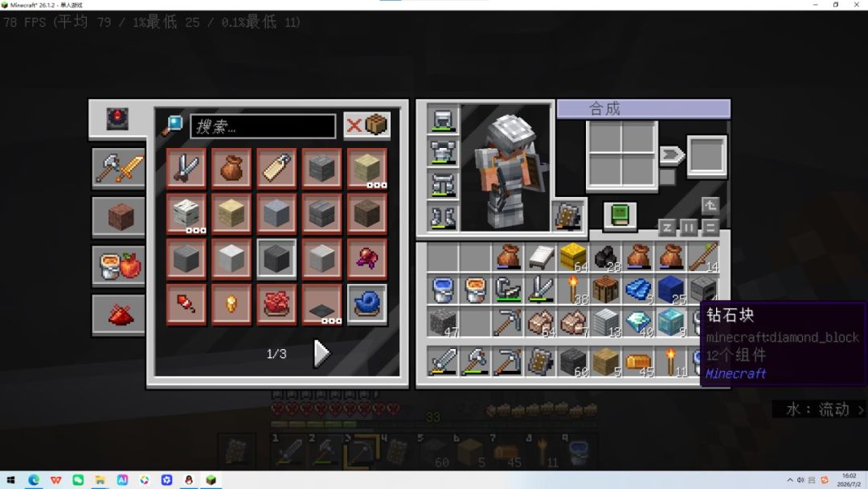This screenshot has height=489, width=868.
Task: Select the name tag recipe
Action: coord(276,168)
